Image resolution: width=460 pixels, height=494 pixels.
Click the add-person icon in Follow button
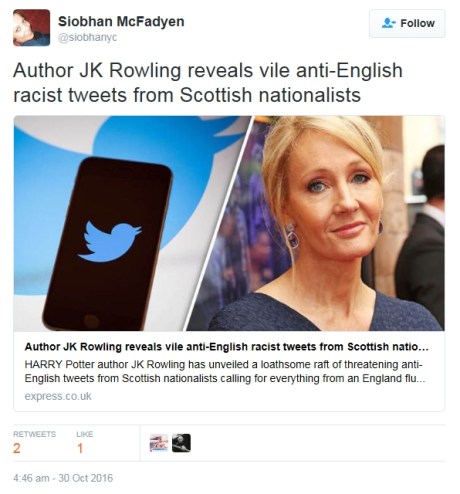click(388, 23)
